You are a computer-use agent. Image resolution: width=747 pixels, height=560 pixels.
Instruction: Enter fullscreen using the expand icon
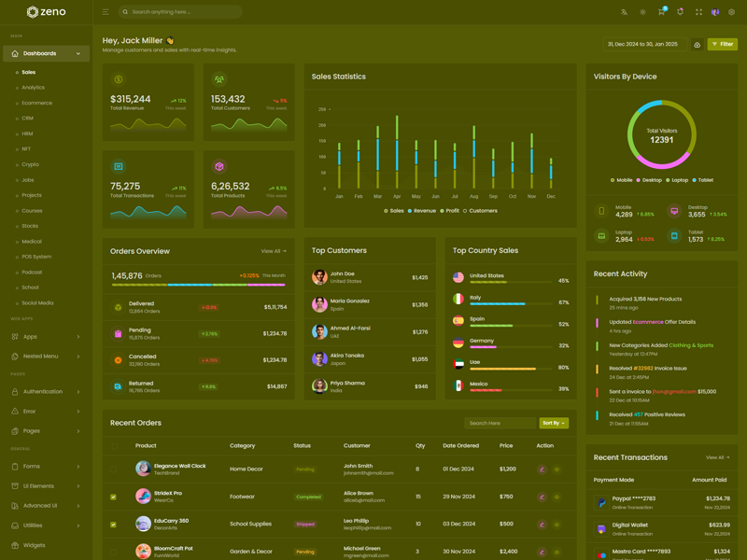[698, 12]
